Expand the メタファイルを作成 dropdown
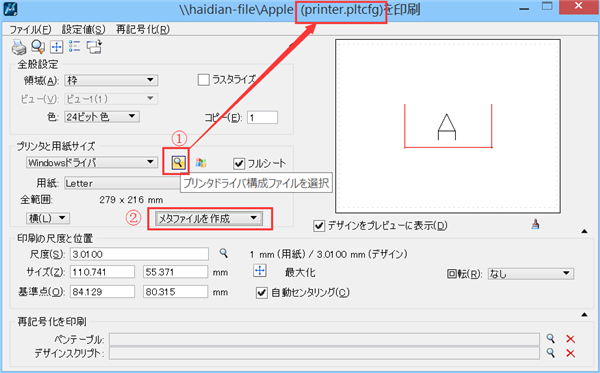600x373 pixels. pyautogui.click(x=209, y=218)
